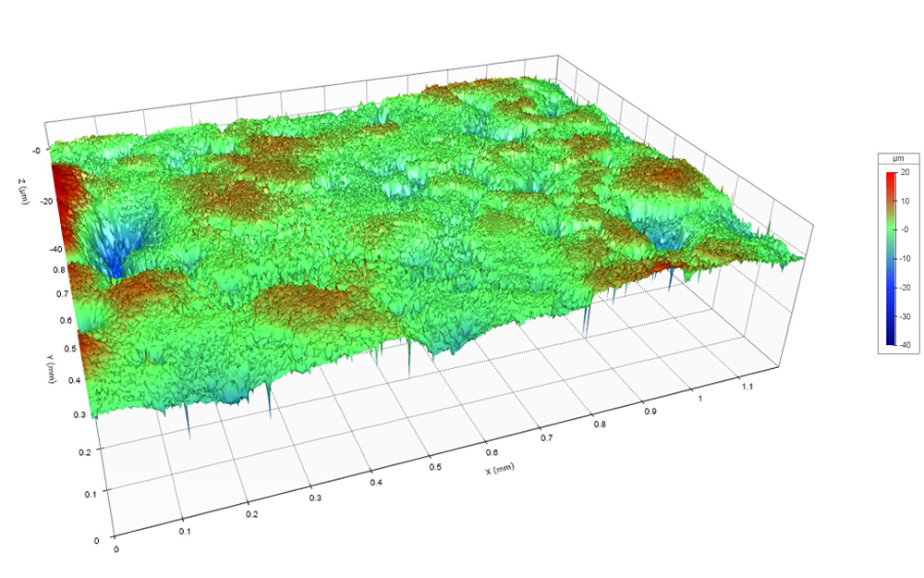Select the 0.4 tick on the Y axis
The height and width of the screenshot is (578, 924).
[74, 380]
